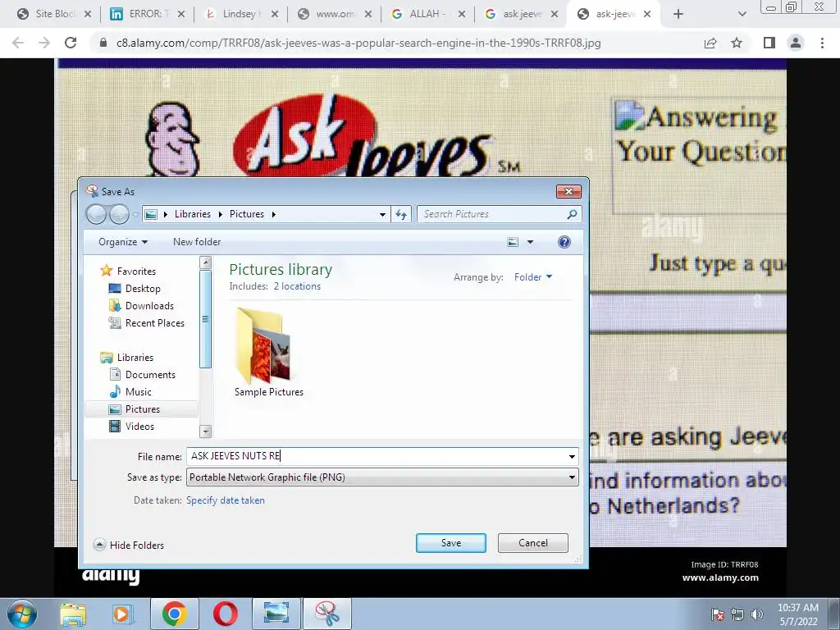Open Windows Explorer from taskbar
The width and height of the screenshot is (840, 630).
[73, 614]
